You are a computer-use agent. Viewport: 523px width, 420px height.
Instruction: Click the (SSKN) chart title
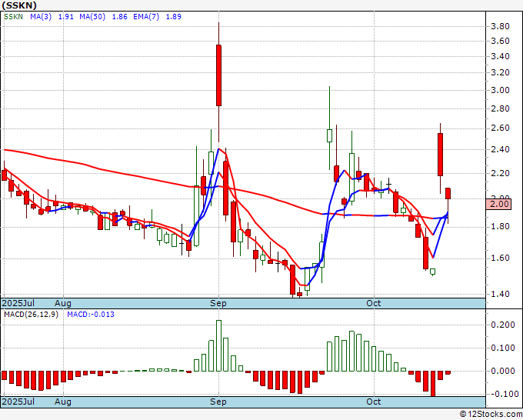19,5
